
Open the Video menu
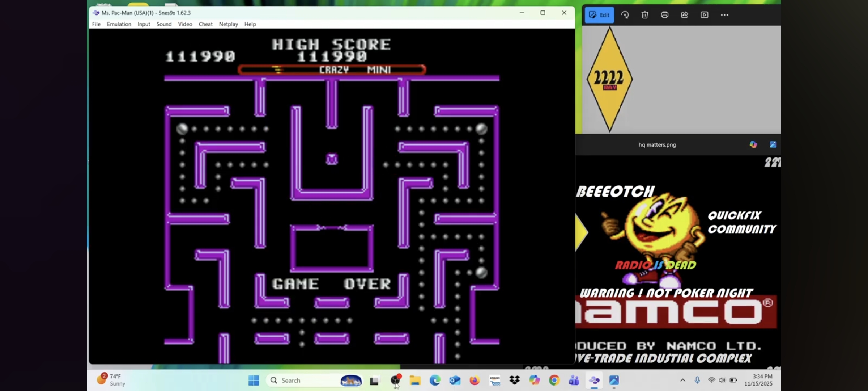[x=185, y=24]
